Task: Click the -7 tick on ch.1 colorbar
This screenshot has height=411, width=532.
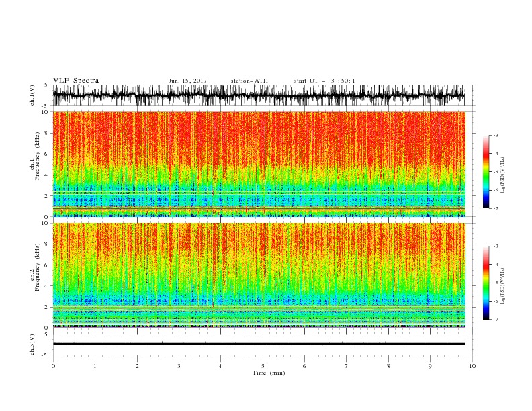Action: coord(495,208)
